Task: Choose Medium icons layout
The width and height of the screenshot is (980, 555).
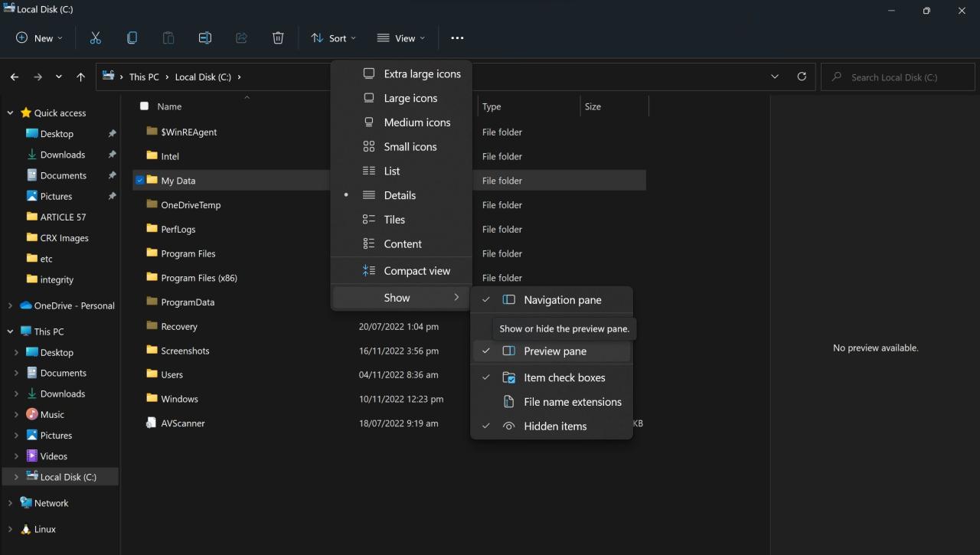Action: coord(401,122)
